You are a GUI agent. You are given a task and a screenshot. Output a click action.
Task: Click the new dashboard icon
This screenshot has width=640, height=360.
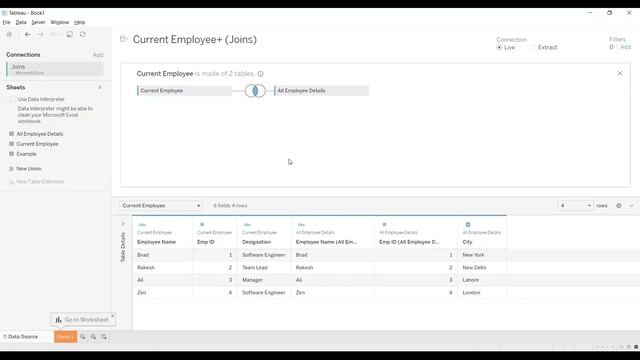point(93,337)
